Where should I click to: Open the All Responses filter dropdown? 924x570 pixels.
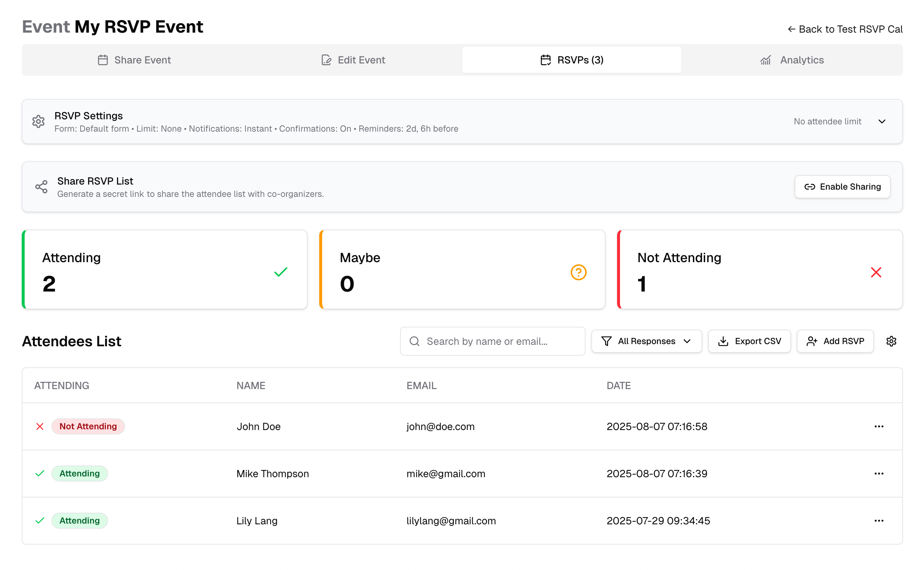pos(646,341)
